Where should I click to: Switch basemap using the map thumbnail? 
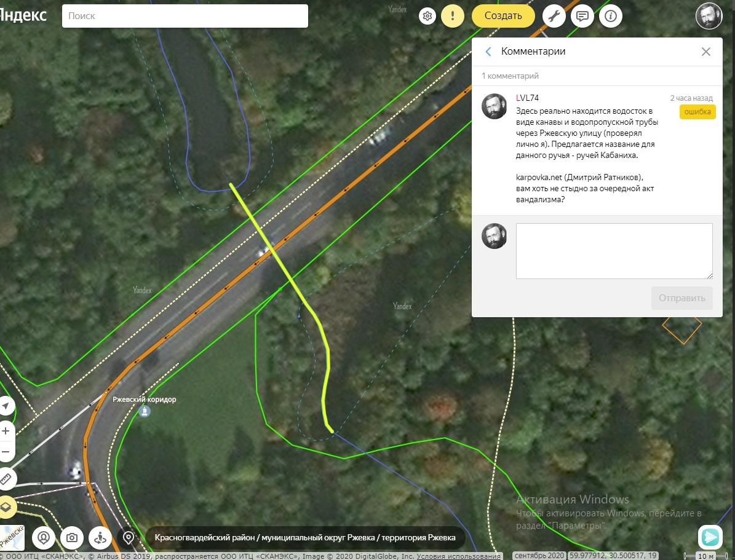click(11, 537)
